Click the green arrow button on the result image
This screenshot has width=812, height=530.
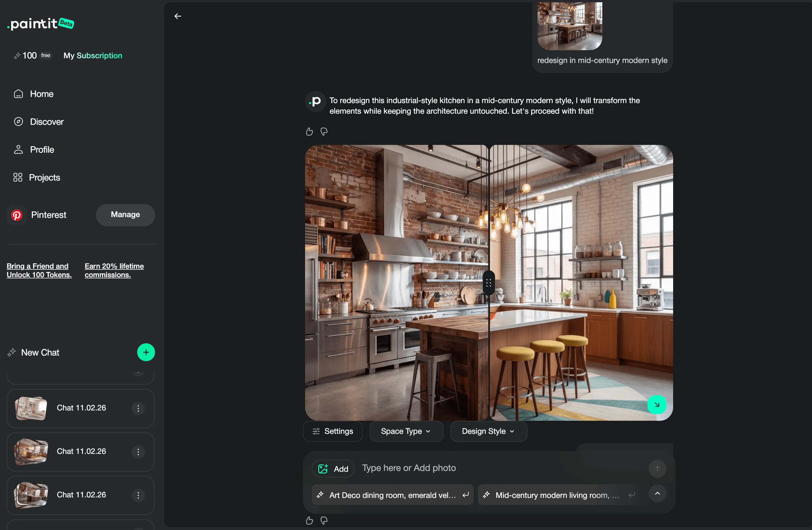tap(657, 405)
